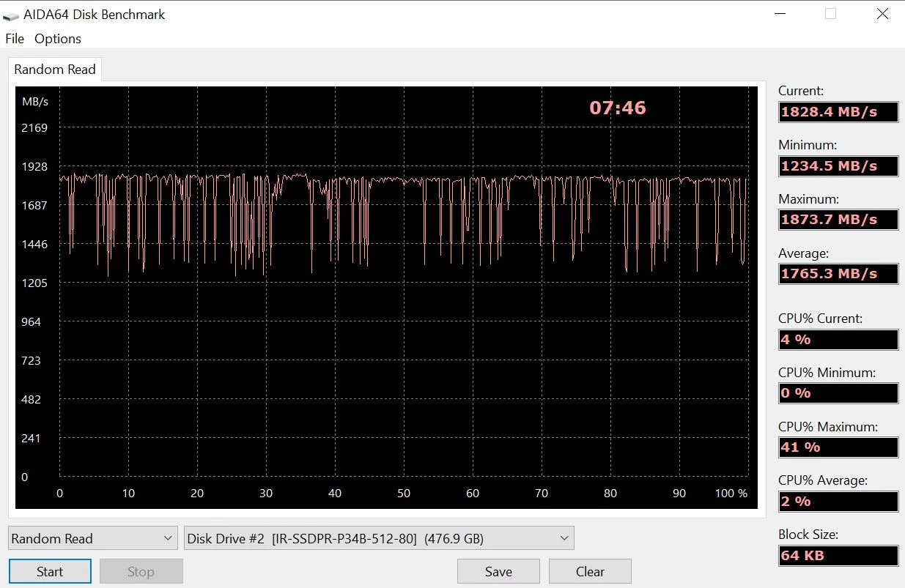This screenshot has width=905, height=588.
Task: Click the 30 x-axis label
Action: click(266, 494)
